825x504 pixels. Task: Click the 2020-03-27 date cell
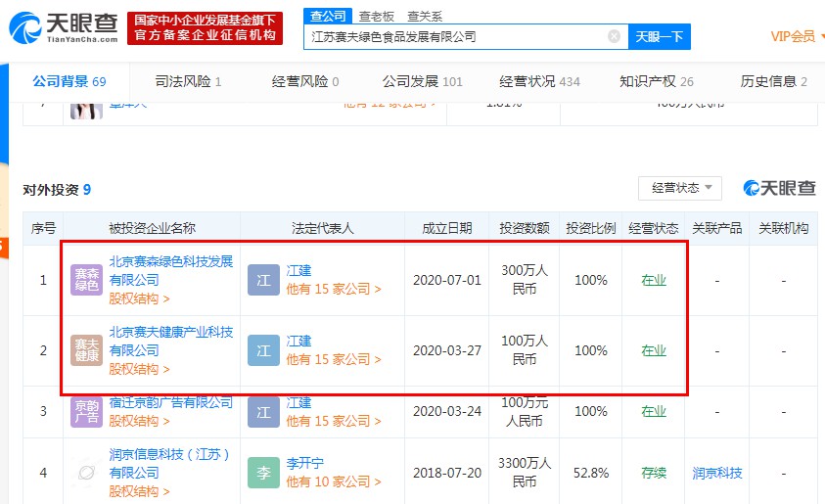point(446,350)
